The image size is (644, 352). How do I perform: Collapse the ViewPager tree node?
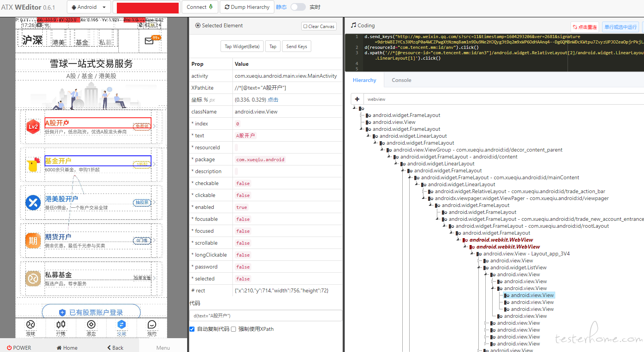[x=424, y=198]
